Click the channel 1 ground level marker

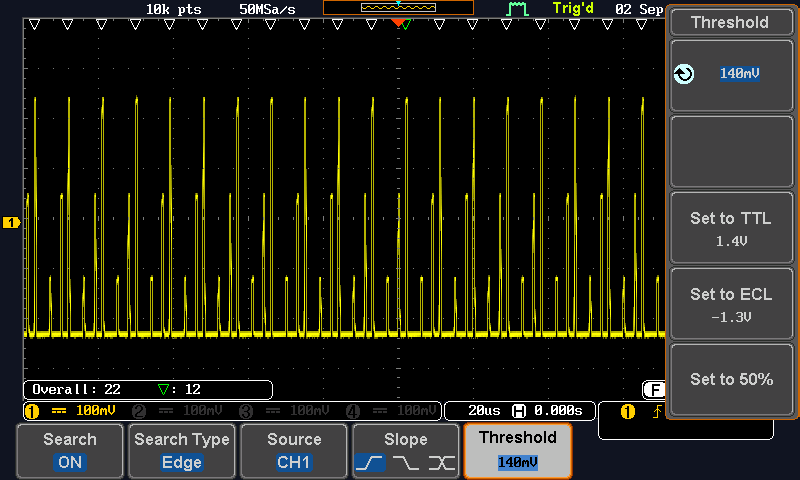pos(11,222)
